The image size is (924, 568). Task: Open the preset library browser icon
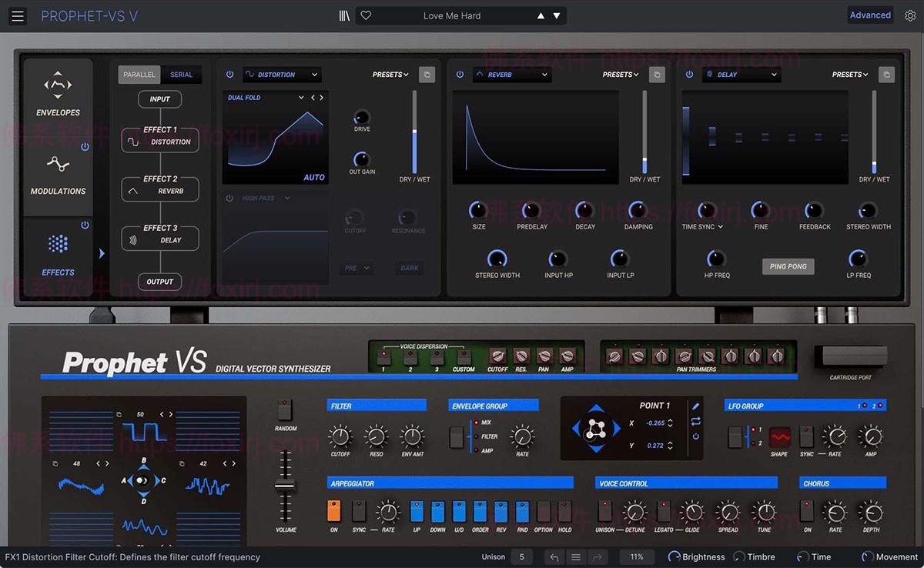pos(343,15)
